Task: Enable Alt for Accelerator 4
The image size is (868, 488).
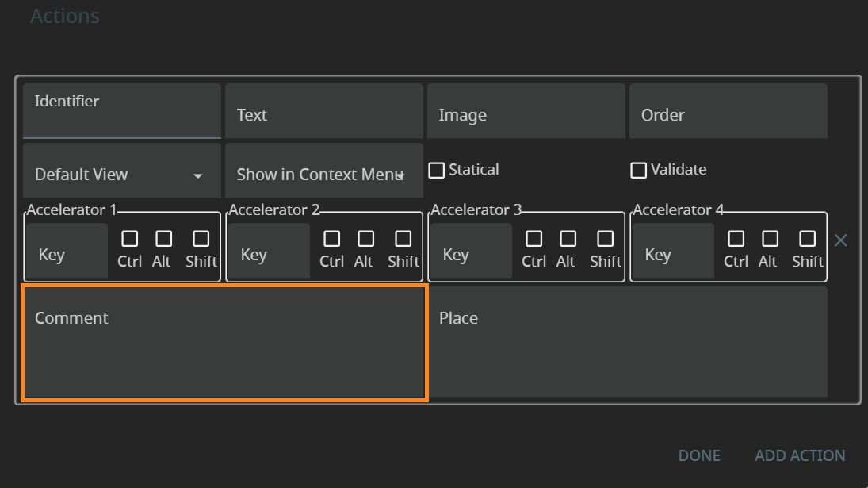Action: 770,239
